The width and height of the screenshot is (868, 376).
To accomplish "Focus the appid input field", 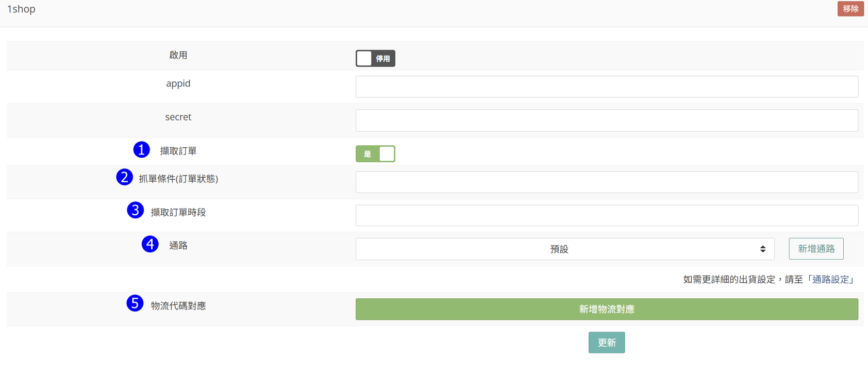I will 607,87.
